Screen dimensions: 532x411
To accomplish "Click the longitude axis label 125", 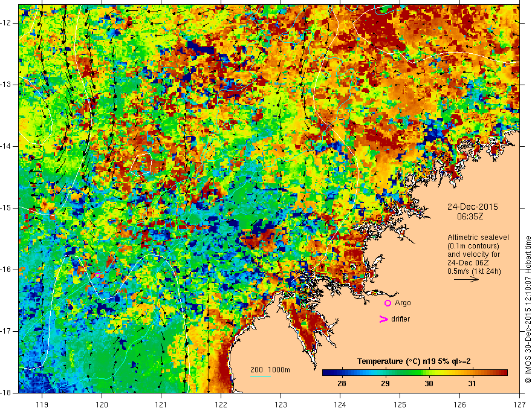I will [x=400, y=404].
